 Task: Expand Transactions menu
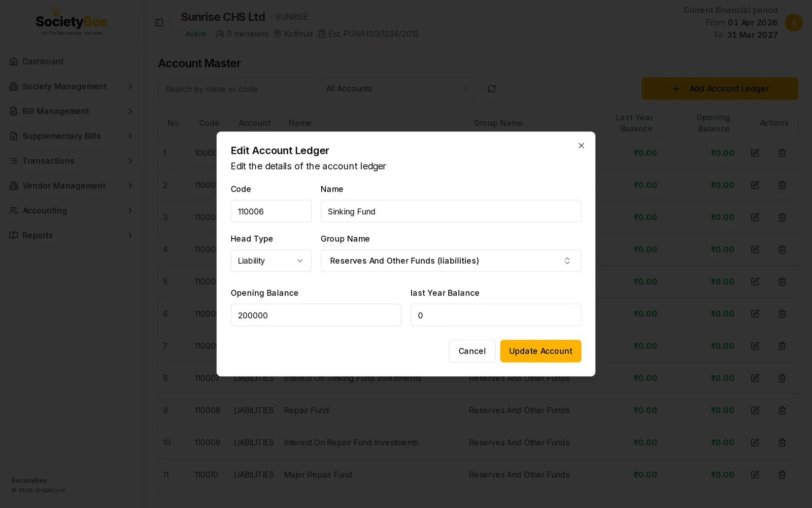(71, 161)
